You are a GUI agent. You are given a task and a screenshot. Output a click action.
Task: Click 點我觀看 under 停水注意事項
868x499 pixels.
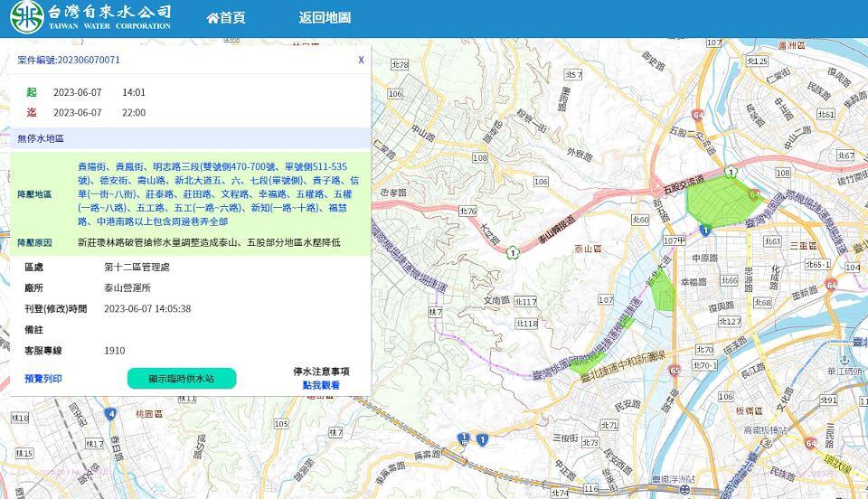321,385
